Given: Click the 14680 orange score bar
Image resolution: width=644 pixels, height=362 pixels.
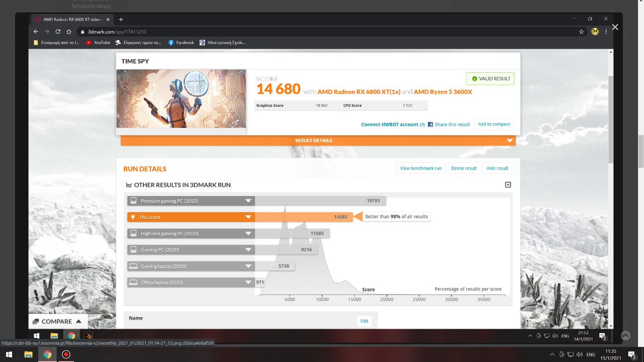Looking at the screenshot, I should [x=304, y=217].
